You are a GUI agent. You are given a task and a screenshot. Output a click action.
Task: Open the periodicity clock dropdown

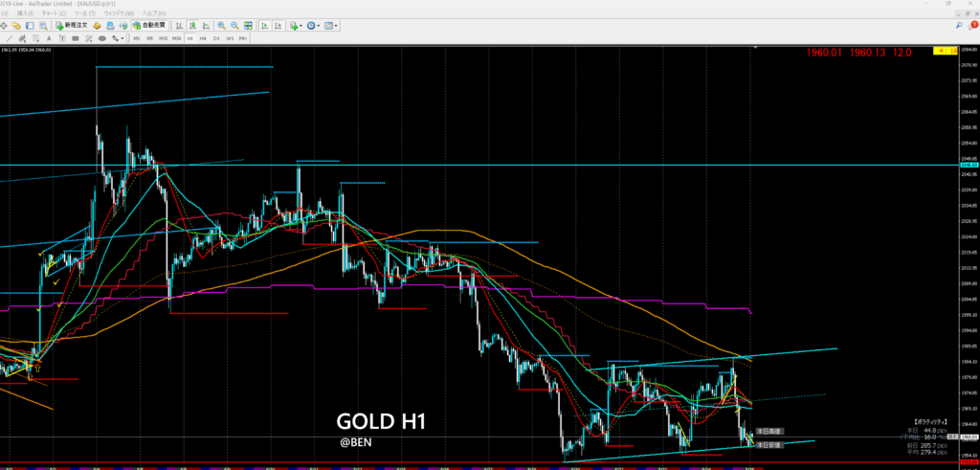313,26
